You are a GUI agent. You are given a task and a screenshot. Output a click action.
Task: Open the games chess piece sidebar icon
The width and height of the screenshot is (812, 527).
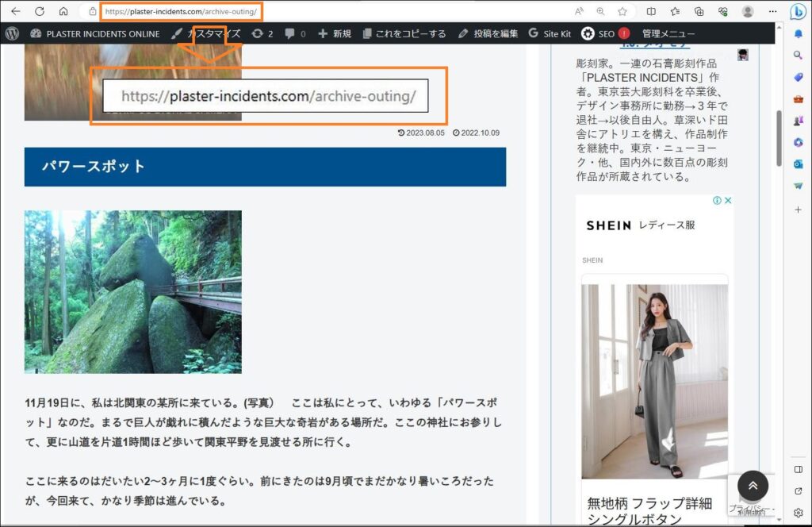[x=798, y=121]
